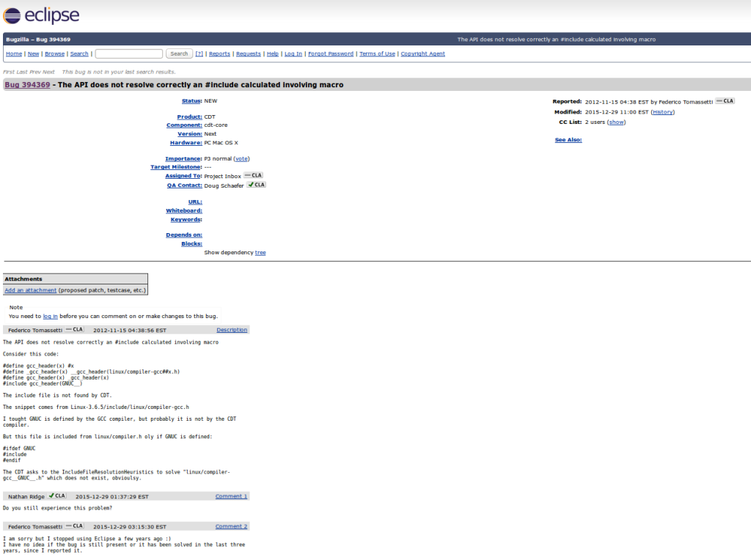Click Target Milestone label
Screen dimensions: 751x560
pyautogui.click(x=176, y=166)
